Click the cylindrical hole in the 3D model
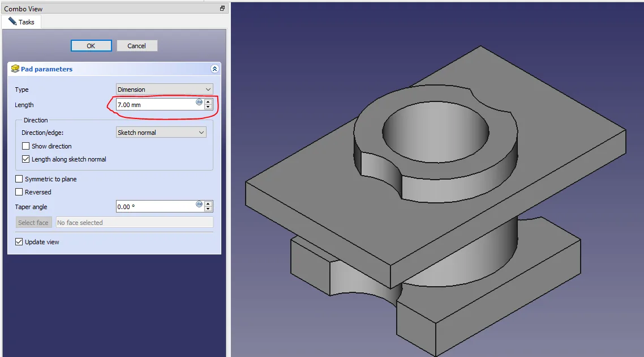 [436, 131]
